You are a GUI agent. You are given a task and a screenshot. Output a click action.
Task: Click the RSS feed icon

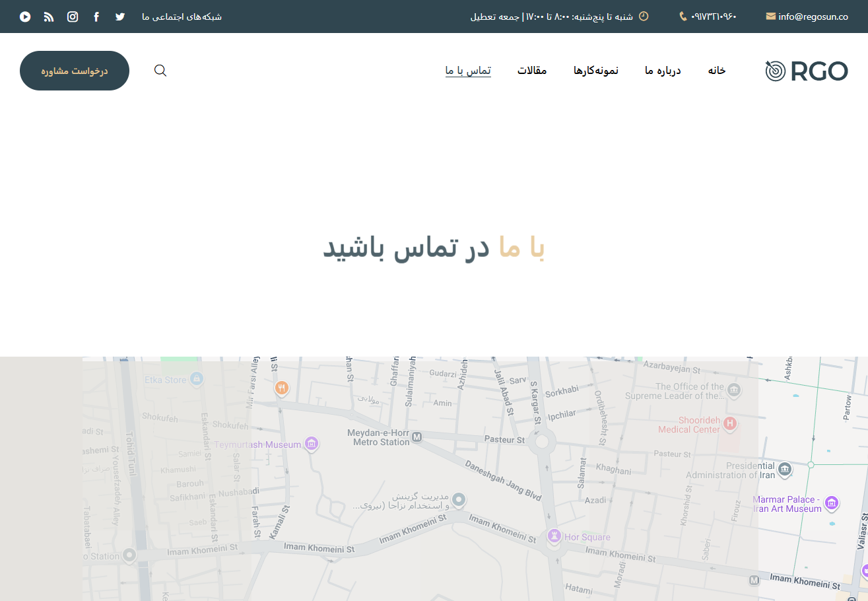(49, 17)
